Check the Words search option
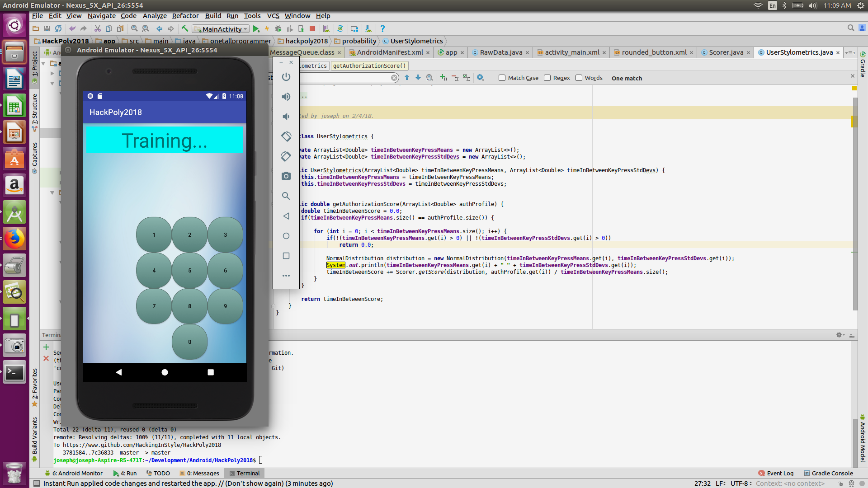This screenshot has width=868, height=488. coord(579,78)
